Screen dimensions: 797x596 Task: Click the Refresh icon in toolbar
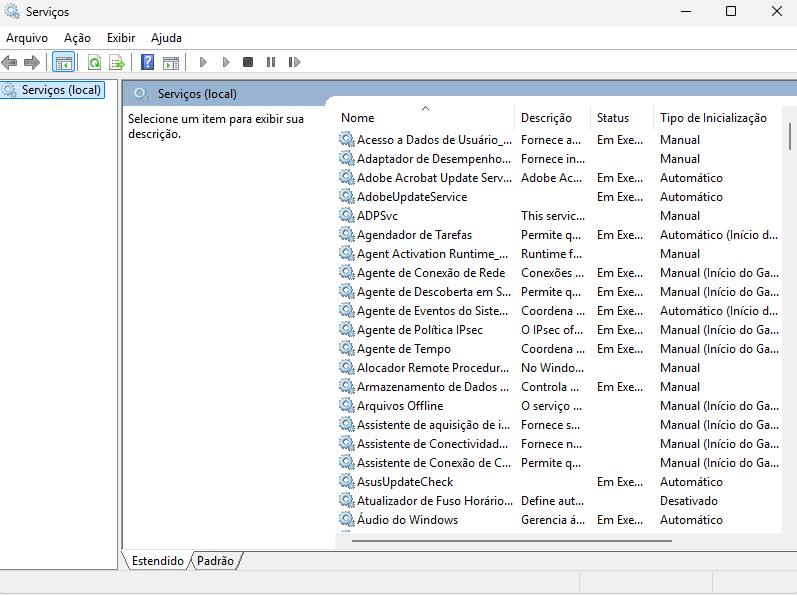pyautogui.click(x=94, y=62)
